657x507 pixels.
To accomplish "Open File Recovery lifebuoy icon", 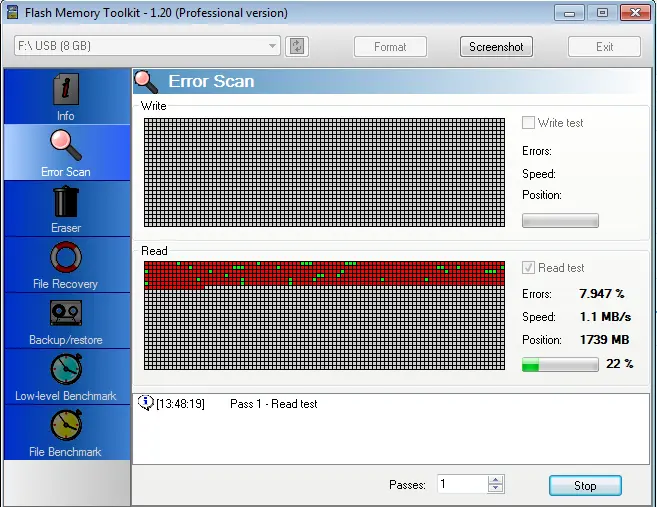I will [x=66, y=257].
